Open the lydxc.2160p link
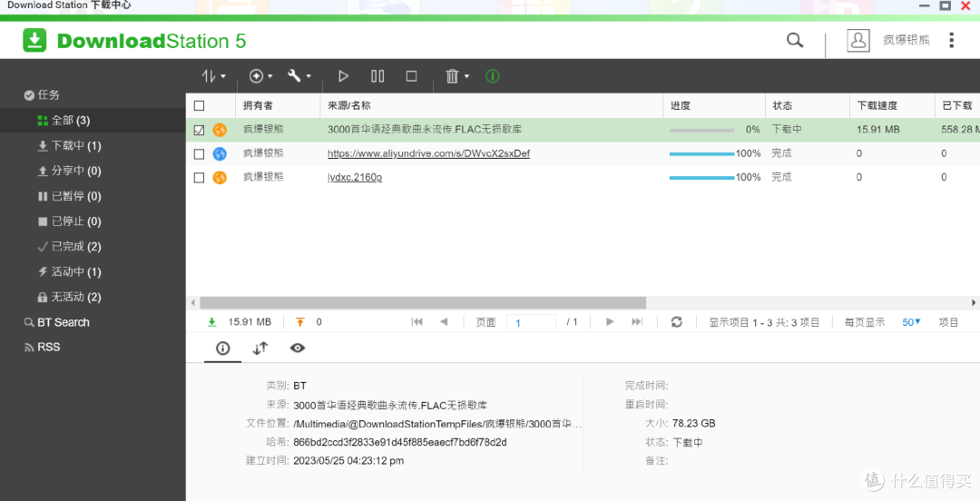 [x=355, y=177]
